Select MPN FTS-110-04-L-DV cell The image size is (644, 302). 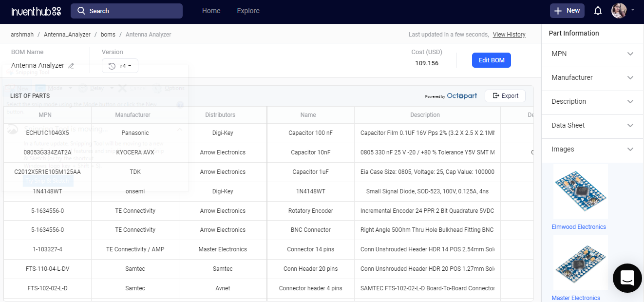coord(47,269)
